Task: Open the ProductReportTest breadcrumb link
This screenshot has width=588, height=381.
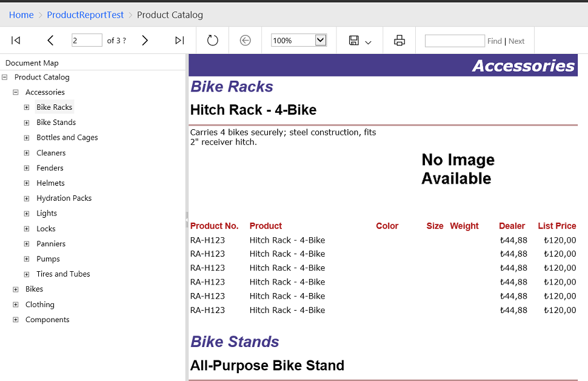Action: click(x=85, y=15)
